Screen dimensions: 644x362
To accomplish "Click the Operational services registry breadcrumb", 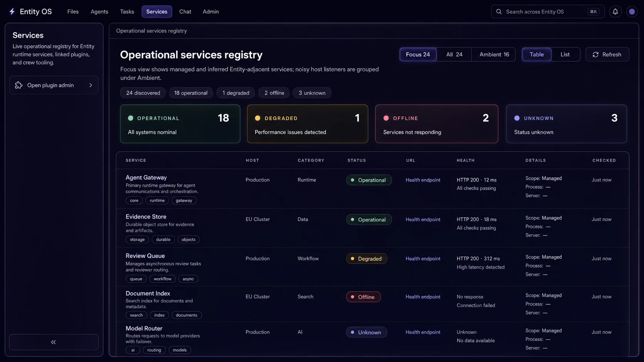I will 151,31.
